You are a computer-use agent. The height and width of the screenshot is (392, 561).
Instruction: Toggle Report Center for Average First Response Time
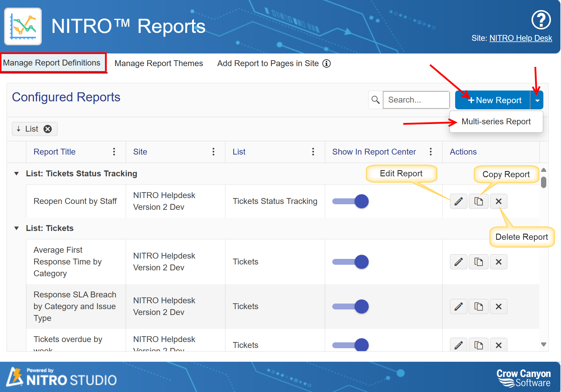click(x=350, y=262)
